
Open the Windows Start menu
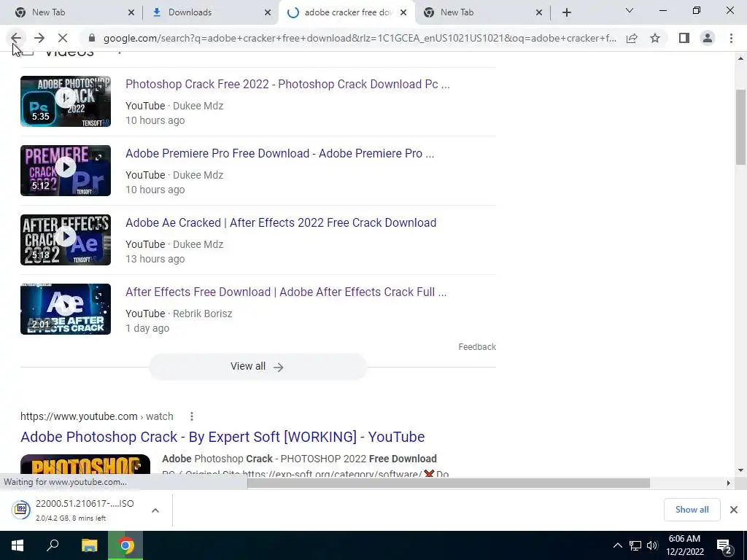click(x=18, y=545)
